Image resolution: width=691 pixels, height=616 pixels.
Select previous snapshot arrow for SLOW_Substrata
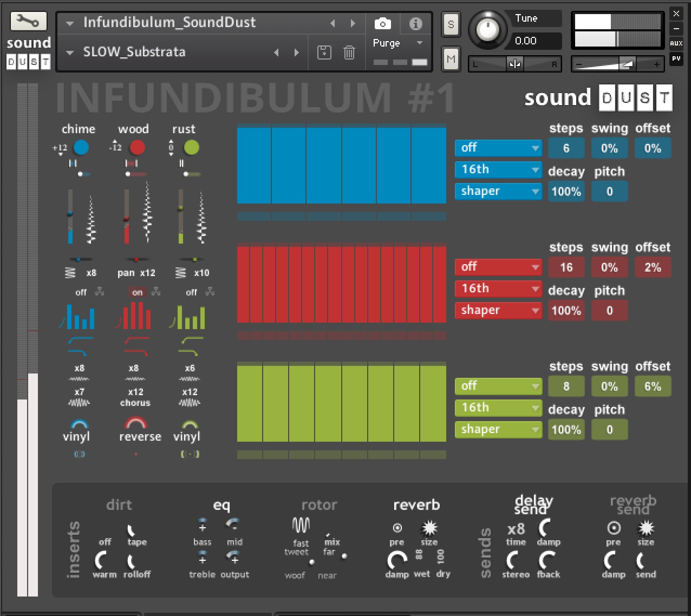[x=276, y=53]
